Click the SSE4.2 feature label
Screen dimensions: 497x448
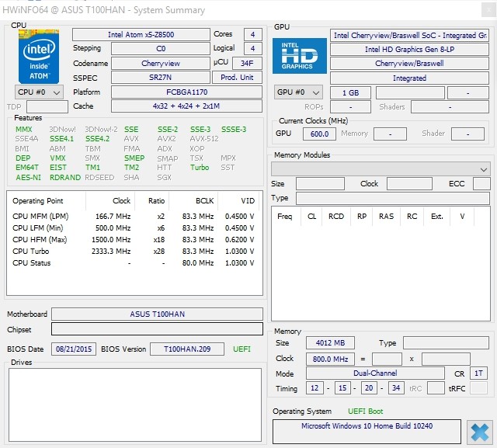tap(97, 139)
